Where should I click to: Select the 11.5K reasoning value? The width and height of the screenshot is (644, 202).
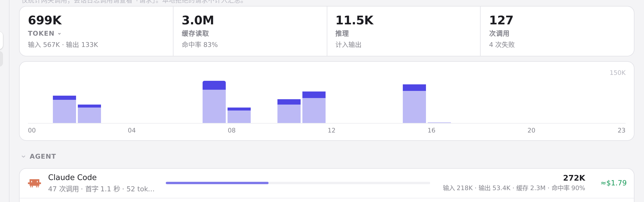(354, 20)
